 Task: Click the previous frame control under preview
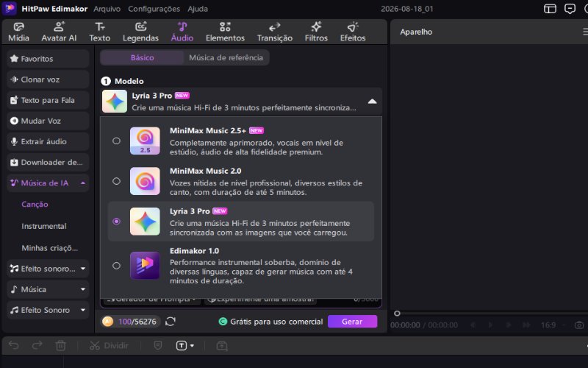[473, 325]
